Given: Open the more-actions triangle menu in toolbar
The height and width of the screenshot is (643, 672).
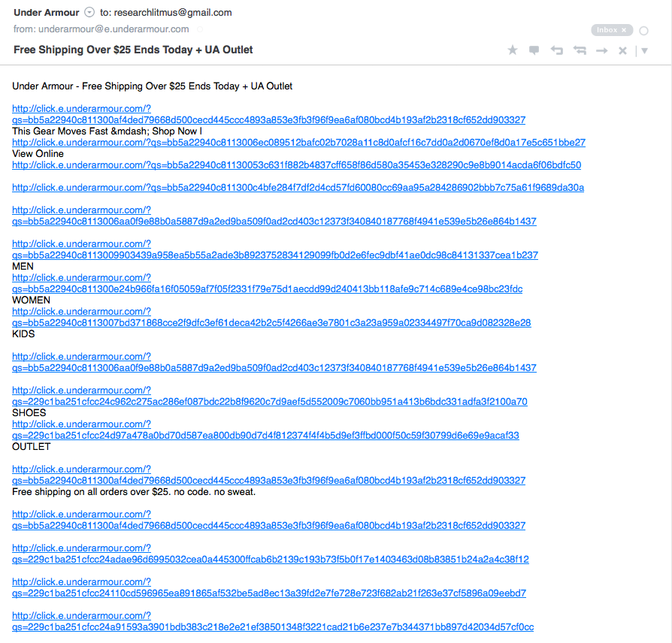Looking at the screenshot, I should (644, 51).
